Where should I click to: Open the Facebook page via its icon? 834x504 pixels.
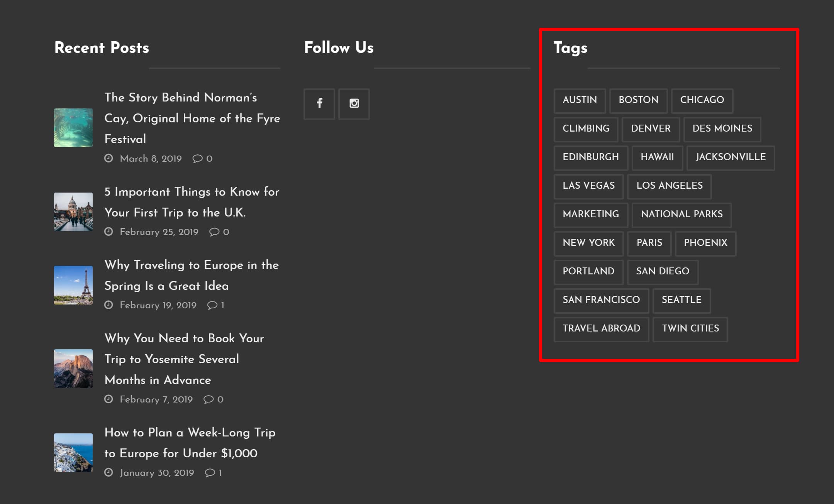pyautogui.click(x=319, y=103)
